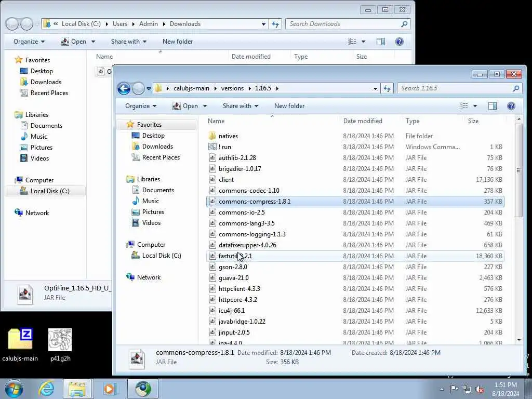
Task: Open Windows Media Player from the taskbar
Action: (110, 389)
